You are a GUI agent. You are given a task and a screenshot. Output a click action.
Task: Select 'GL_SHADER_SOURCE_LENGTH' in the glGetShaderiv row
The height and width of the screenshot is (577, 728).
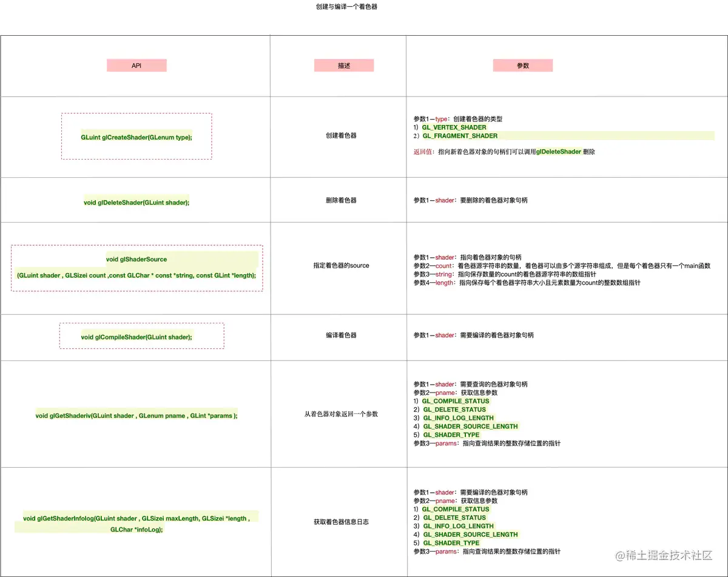471,427
